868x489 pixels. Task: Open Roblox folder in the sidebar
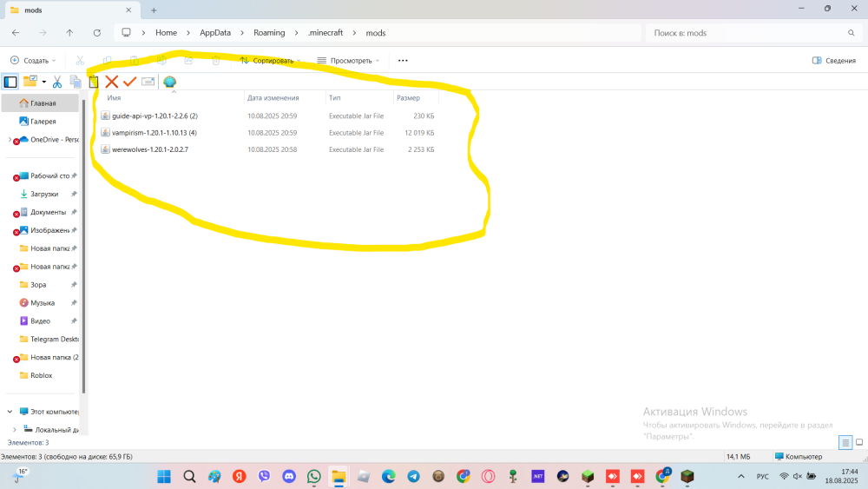pos(42,375)
